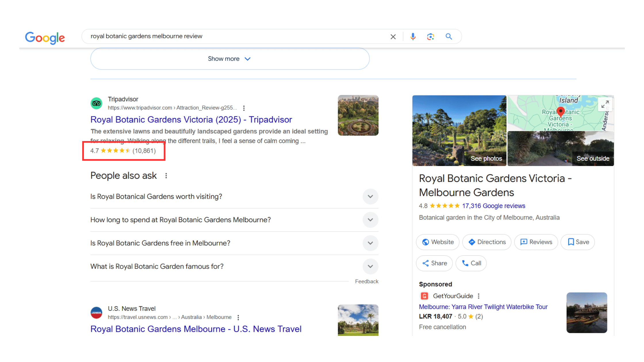Expand results with Show more
This screenshot has height=362, width=644.
click(230, 59)
